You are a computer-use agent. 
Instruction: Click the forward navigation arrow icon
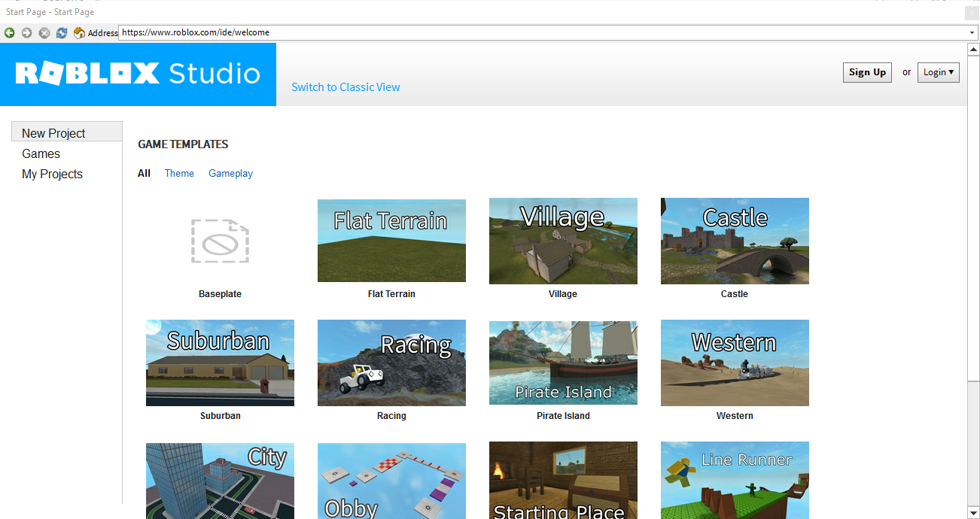click(x=27, y=32)
